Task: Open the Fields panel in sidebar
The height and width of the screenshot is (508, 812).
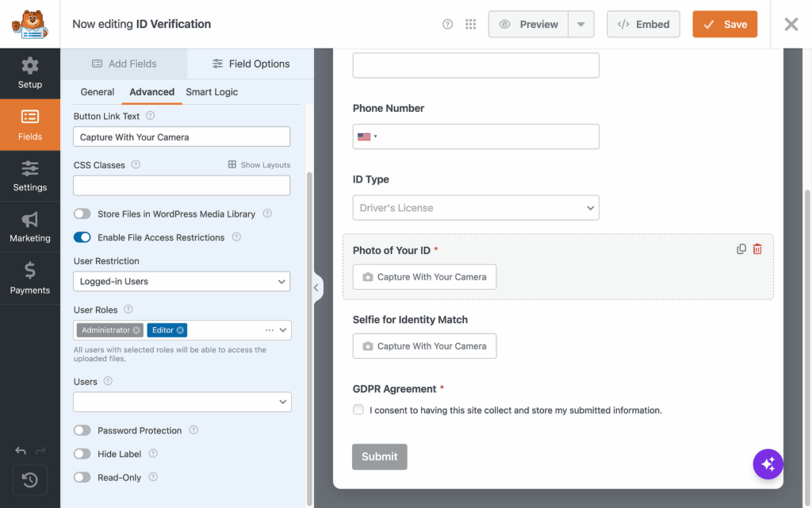Action: coord(30,125)
